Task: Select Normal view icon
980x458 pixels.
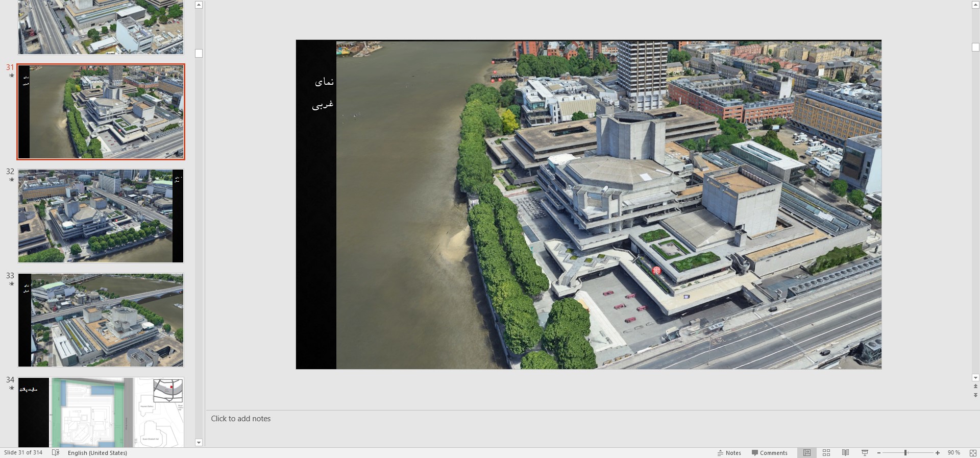Action: [x=807, y=453]
